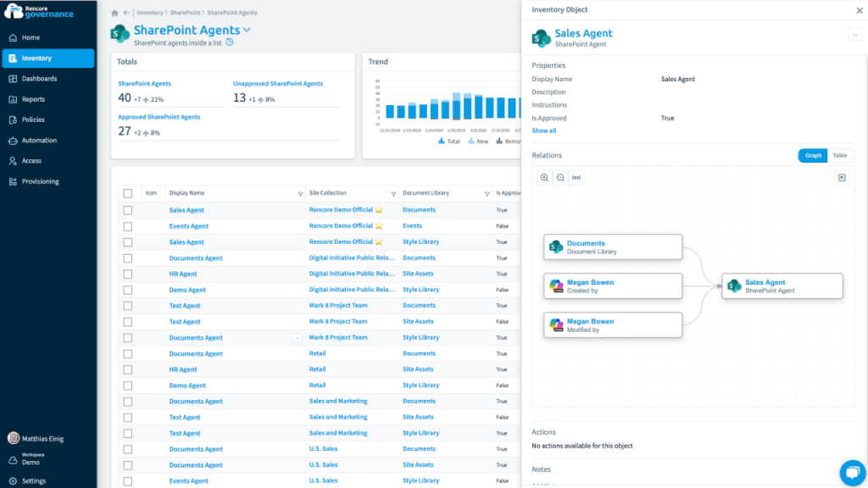Open the Unapproved SharePoint Agents total
The image size is (868, 488).
click(x=277, y=84)
